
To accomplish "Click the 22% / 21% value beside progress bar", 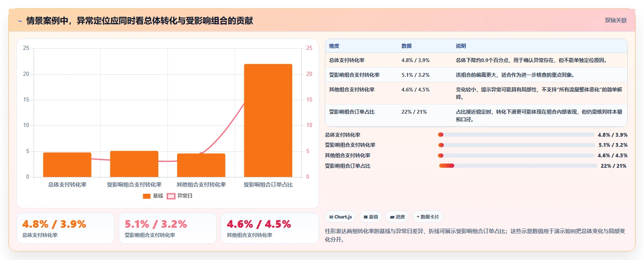I will click(x=613, y=166).
